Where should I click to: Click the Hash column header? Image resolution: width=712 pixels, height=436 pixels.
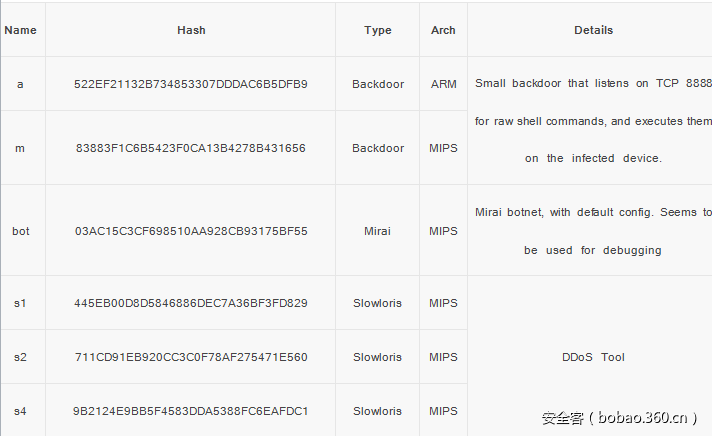click(191, 30)
